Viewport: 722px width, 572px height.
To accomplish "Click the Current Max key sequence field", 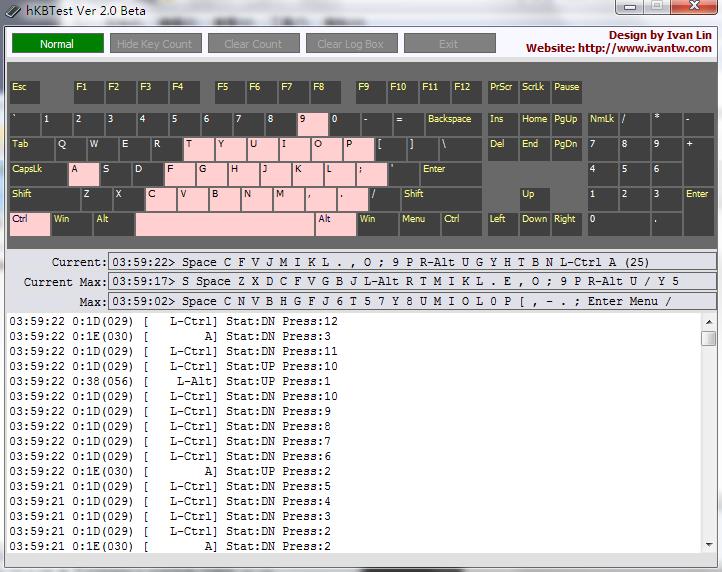I will tap(412, 281).
